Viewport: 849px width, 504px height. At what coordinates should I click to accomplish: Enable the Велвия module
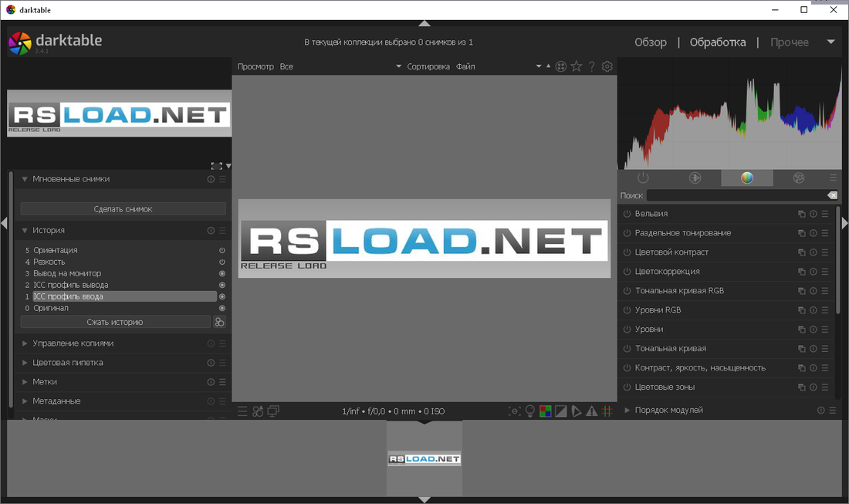pyautogui.click(x=627, y=214)
